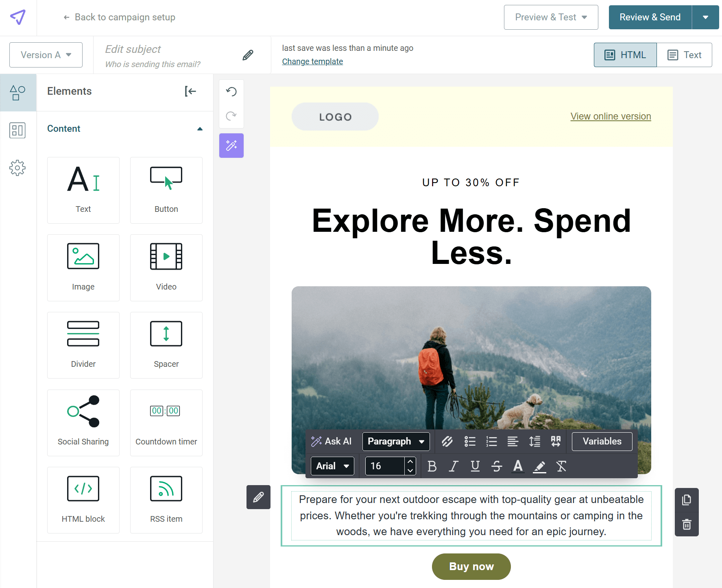Apply strikethrough to the selected text

tap(497, 466)
